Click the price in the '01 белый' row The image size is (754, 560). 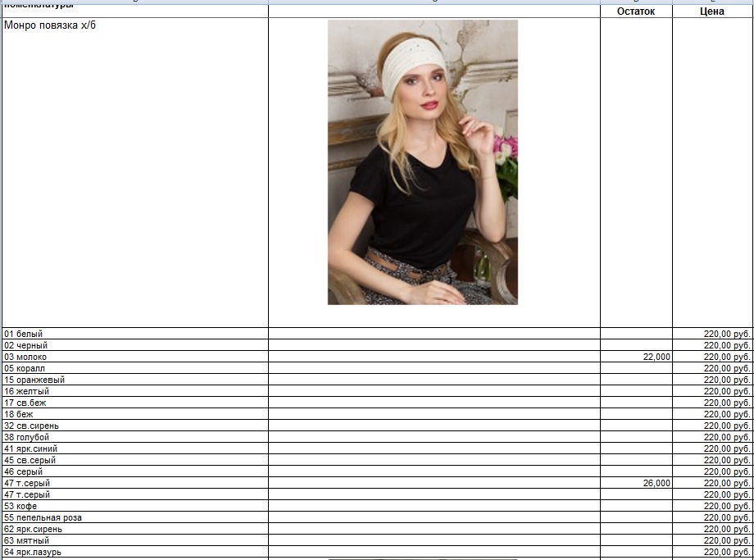pos(727,334)
